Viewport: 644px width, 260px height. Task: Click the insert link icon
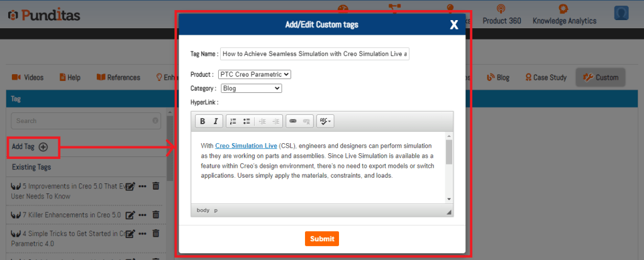point(292,121)
